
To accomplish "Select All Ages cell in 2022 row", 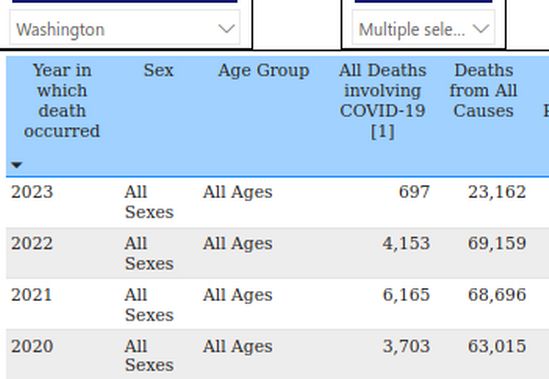I will (238, 244).
